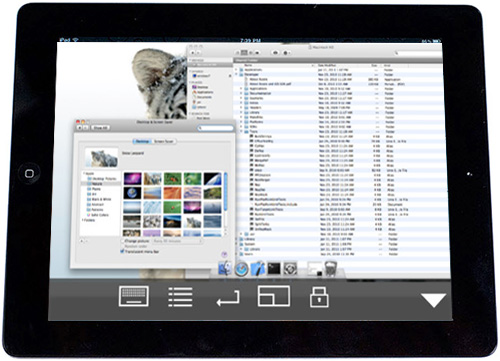Collapse the Apple group in wallpaper sources

pos(84,174)
